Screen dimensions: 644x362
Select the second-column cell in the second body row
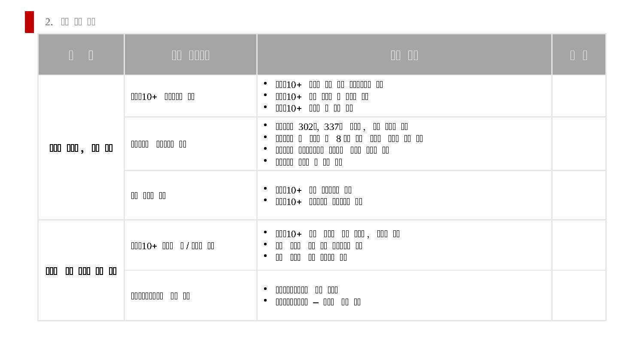coord(191,144)
